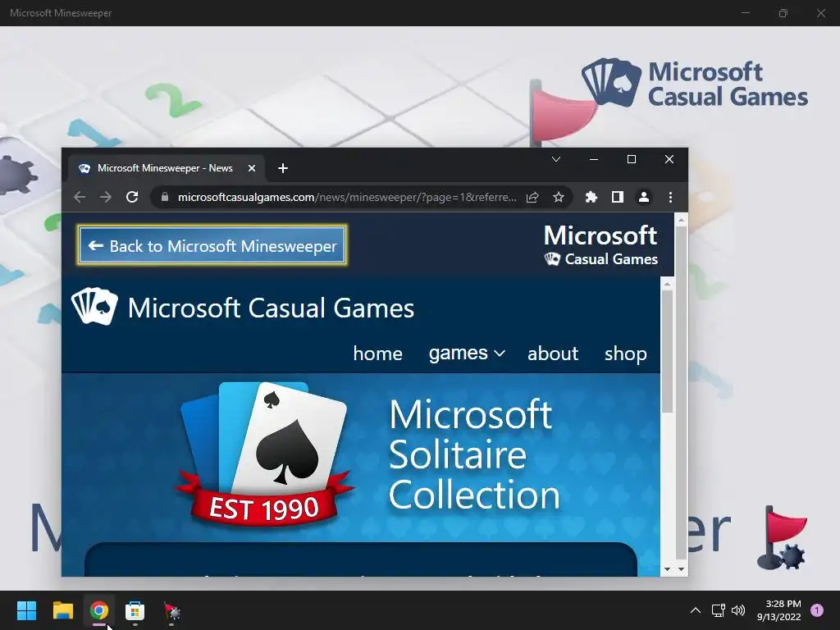Image resolution: width=840 pixels, height=630 pixels.
Task: Open the about page link
Action: tap(552, 354)
